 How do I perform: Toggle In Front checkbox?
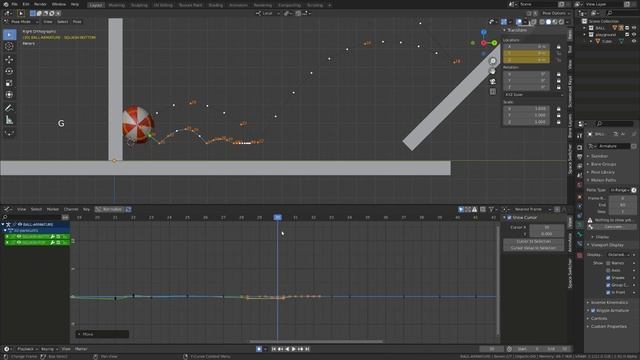[608, 293]
